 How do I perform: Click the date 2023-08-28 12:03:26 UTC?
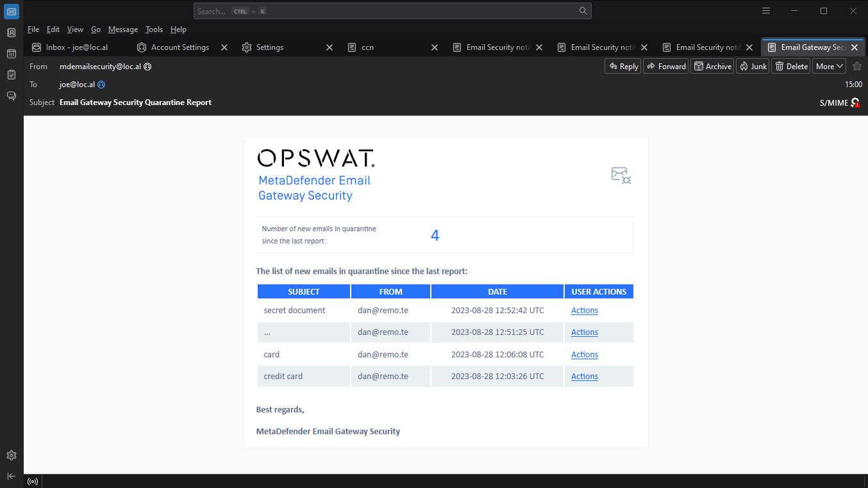tap(497, 377)
